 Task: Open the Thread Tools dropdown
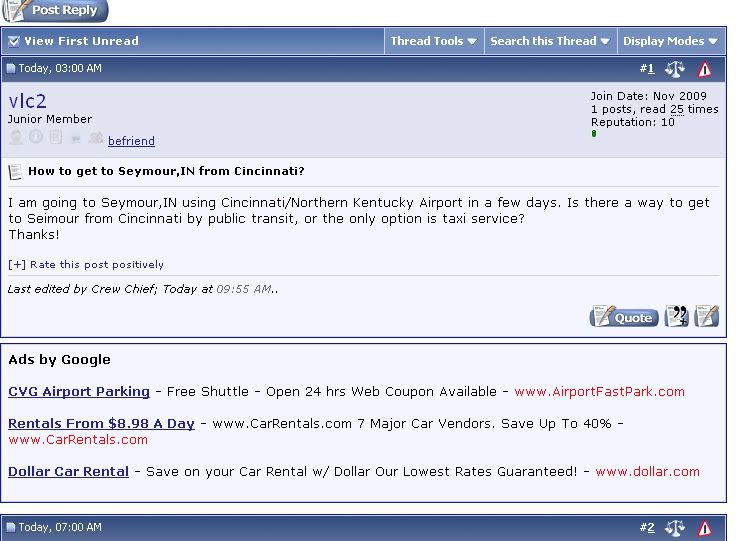(433, 41)
